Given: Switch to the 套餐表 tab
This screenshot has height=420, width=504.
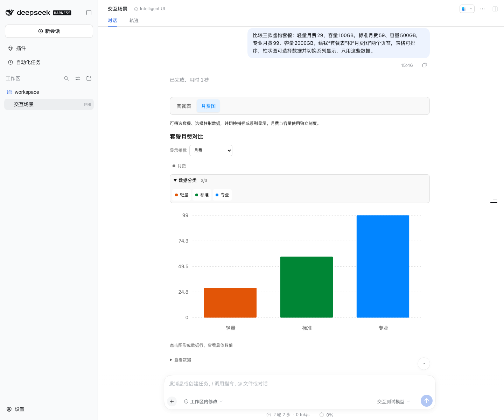Looking at the screenshot, I should pos(184,106).
